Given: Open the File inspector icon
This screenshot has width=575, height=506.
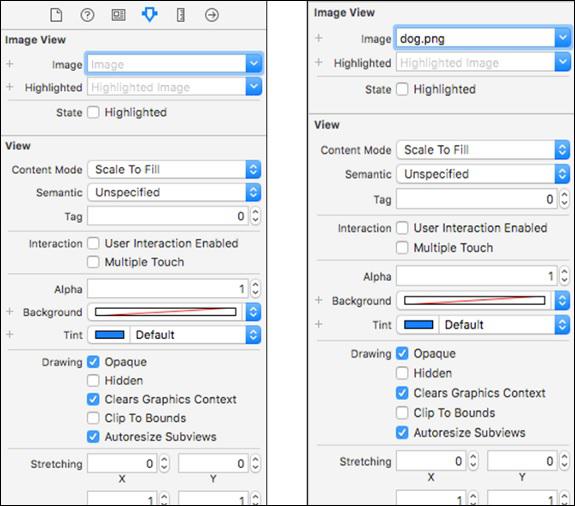Looking at the screenshot, I should click(56, 15).
